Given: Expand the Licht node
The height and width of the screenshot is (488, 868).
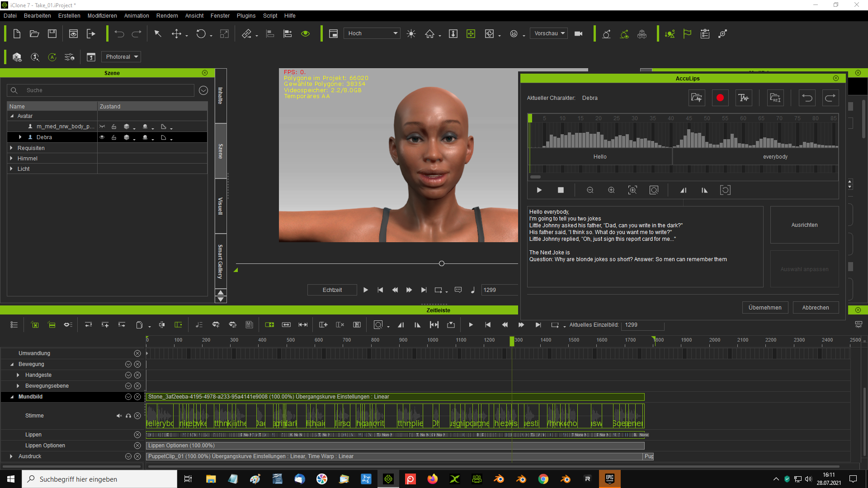Looking at the screenshot, I should pyautogui.click(x=11, y=169).
